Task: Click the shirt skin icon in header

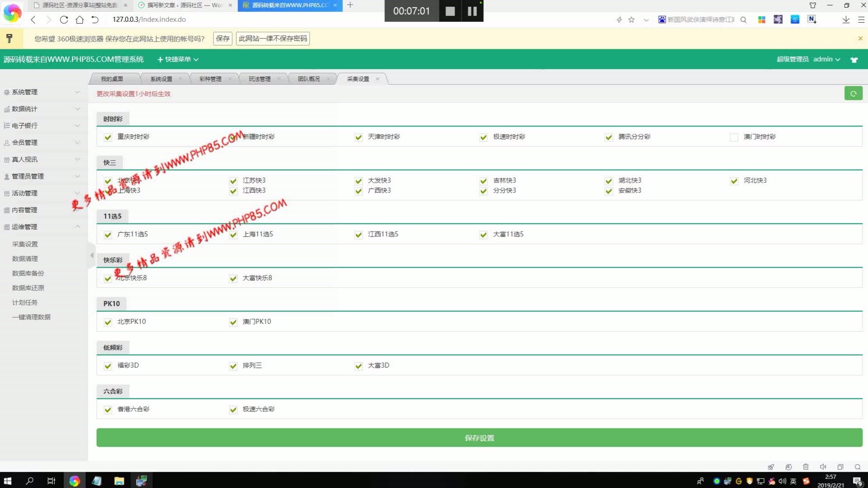Action: tap(854, 60)
